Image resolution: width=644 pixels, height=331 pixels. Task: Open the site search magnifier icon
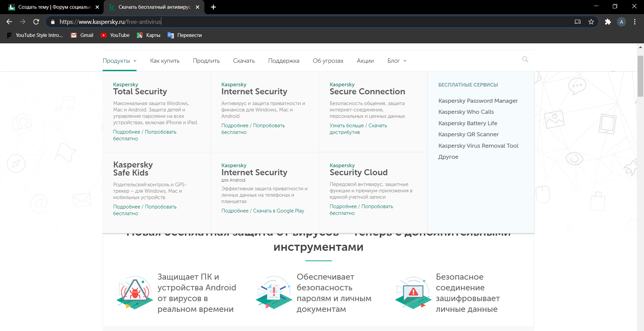(525, 59)
